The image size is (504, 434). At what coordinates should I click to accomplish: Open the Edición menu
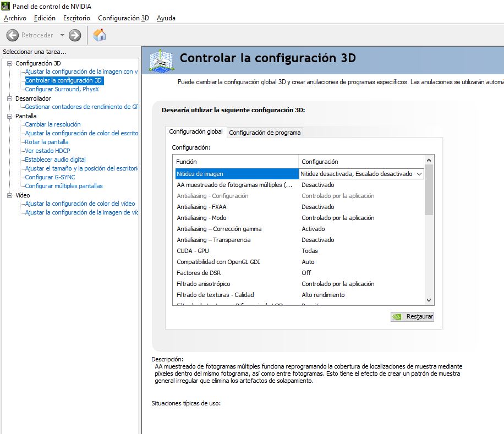[x=45, y=18]
